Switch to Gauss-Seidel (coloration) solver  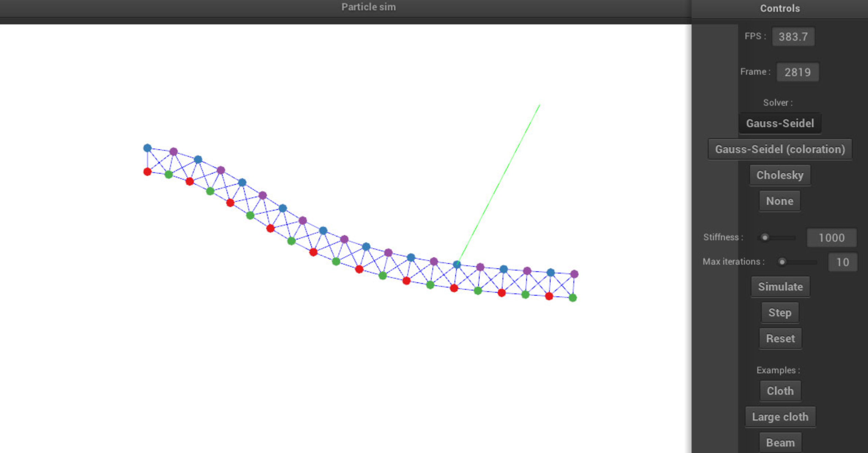(x=780, y=149)
